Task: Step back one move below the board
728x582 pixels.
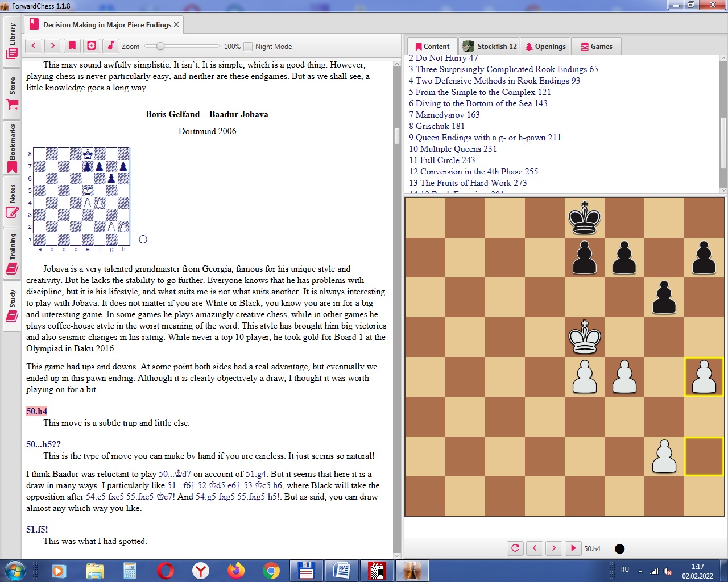Action: point(535,548)
